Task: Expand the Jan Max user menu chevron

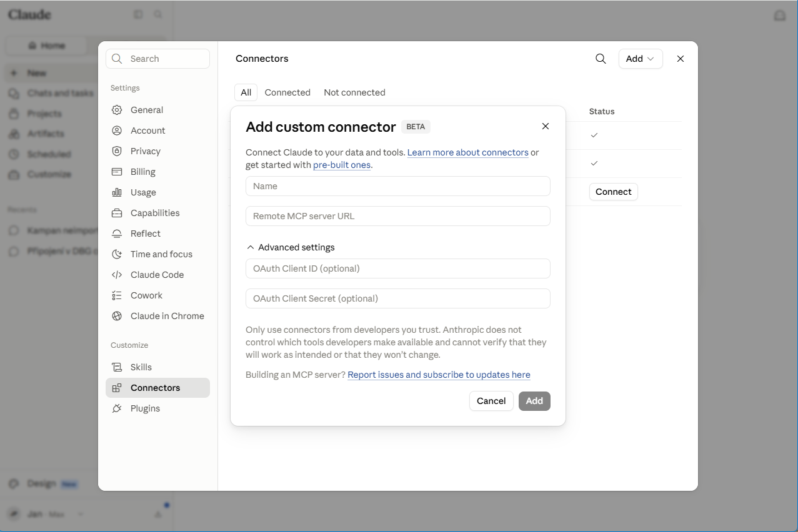Action: click(x=80, y=514)
